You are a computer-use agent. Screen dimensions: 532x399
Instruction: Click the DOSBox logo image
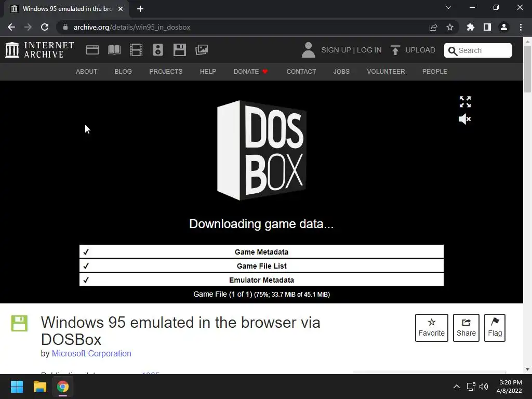click(262, 150)
